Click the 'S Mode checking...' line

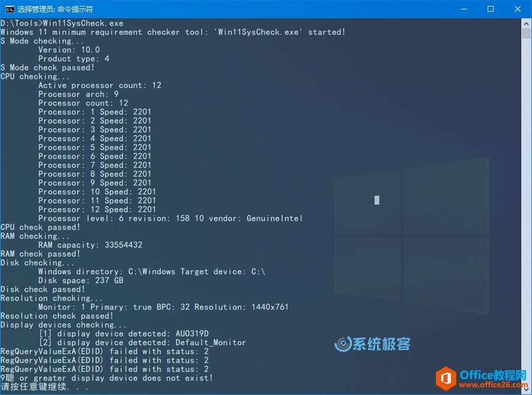coord(42,41)
